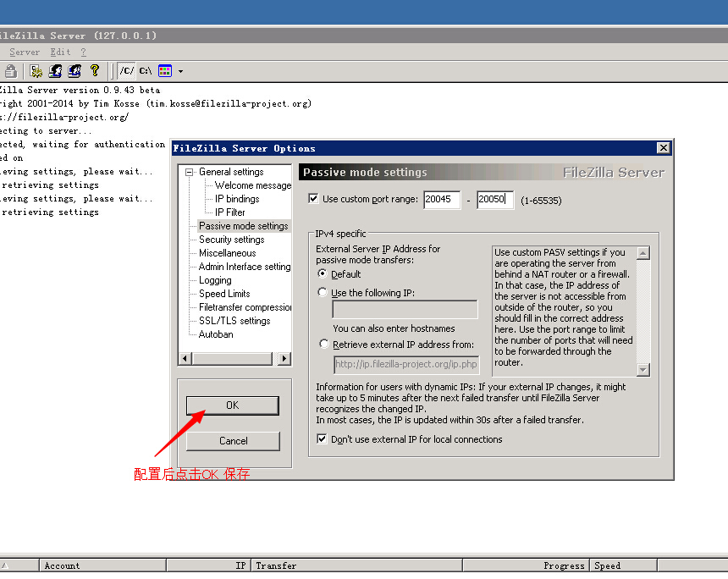The width and height of the screenshot is (728, 579).
Task: Click Cancel in the options dialog
Action: (x=233, y=441)
